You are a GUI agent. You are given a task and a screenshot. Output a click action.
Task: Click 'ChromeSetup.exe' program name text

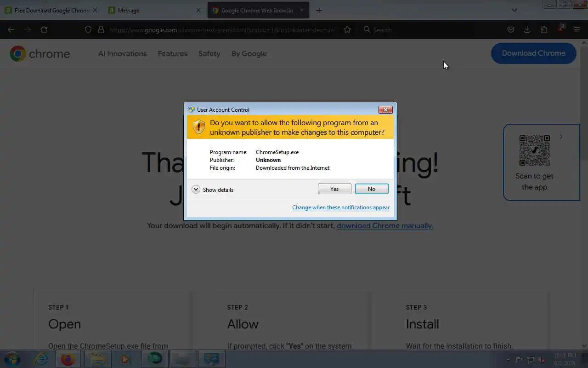click(x=277, y=152)
